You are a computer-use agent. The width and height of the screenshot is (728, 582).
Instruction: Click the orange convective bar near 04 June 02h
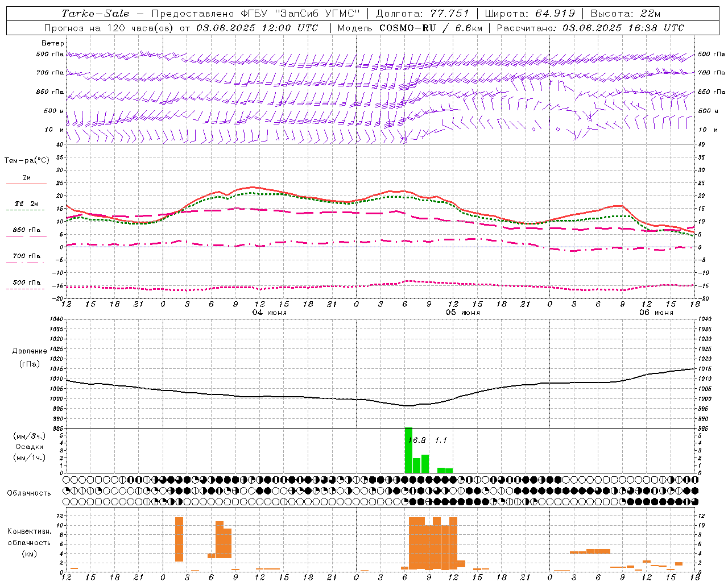pyautogui.click(x=179, y=539)
